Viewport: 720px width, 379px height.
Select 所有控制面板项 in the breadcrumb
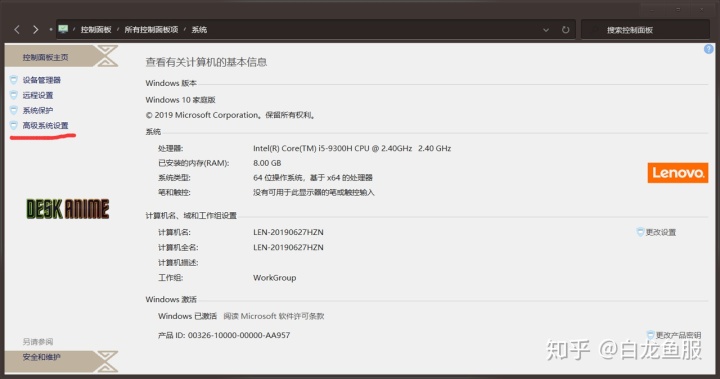coord(151,30)
